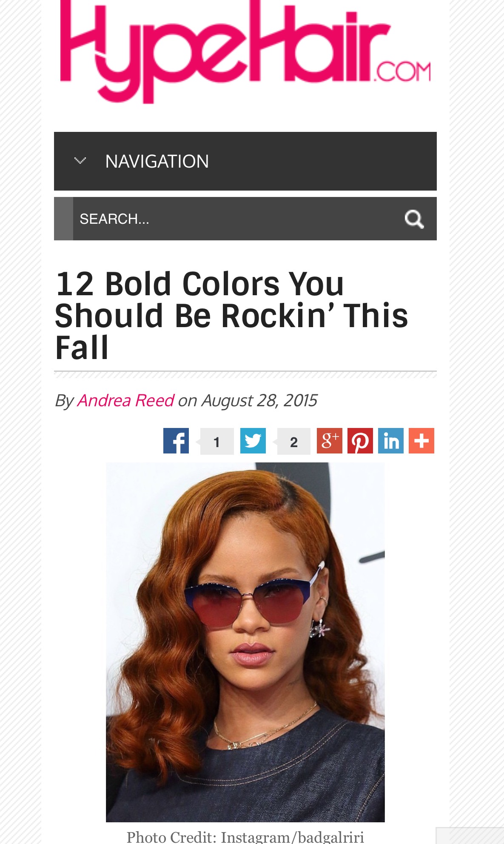Share on Google Plus

(330, 441)
